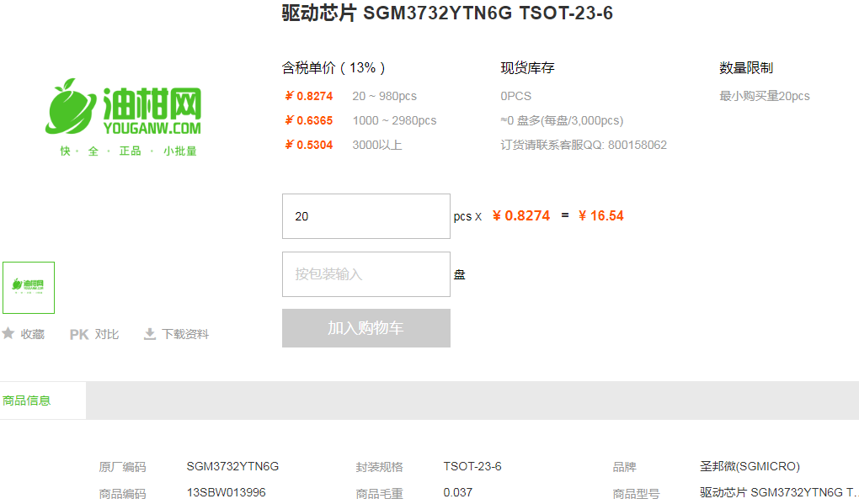Click the price ¥0.5304 tier
Screen dimensions: 859x504
309,145
